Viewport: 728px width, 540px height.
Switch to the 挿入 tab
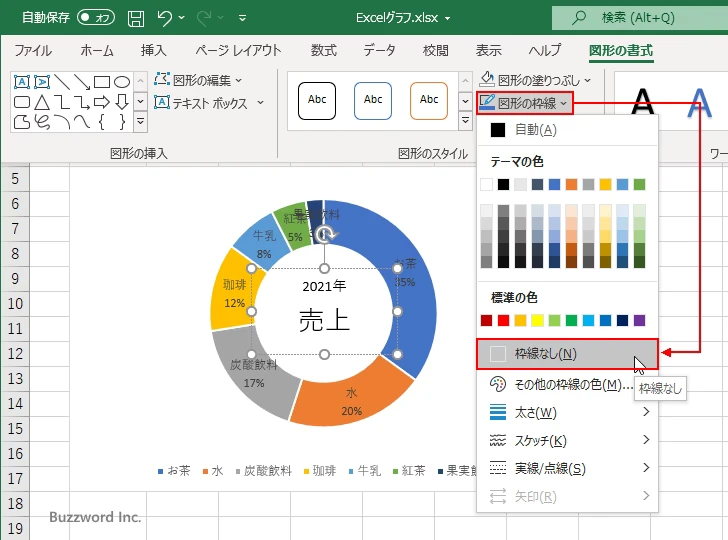(154, 50)
